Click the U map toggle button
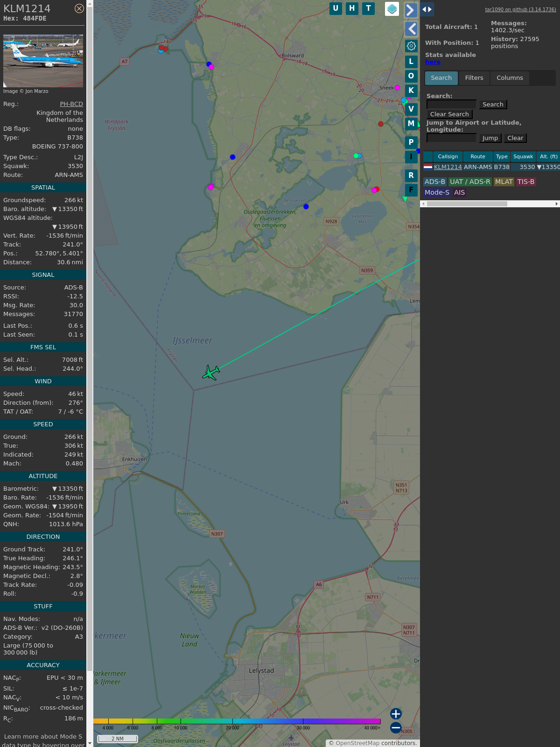This screenshot has width=560, height=747. tap(336, 8)
